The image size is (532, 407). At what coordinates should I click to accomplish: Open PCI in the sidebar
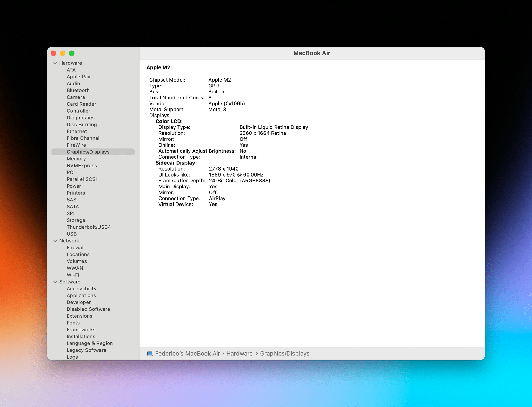pos(70,172)
